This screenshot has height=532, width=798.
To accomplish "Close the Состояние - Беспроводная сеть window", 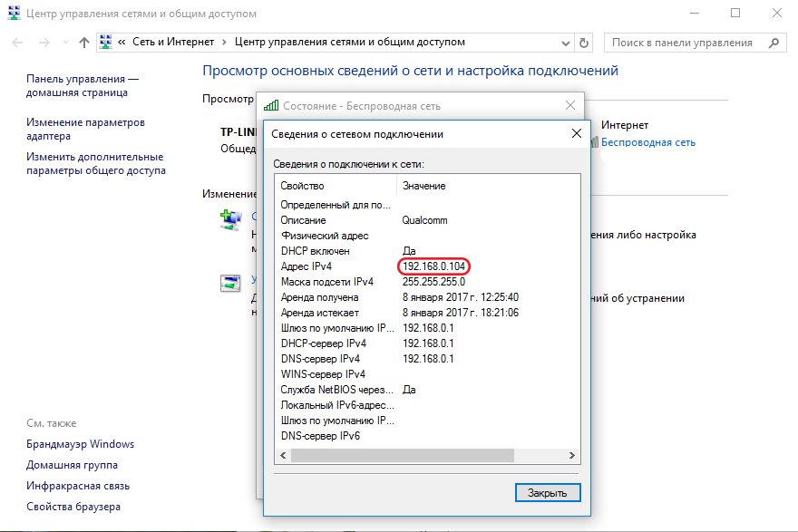I will point(569,106).
